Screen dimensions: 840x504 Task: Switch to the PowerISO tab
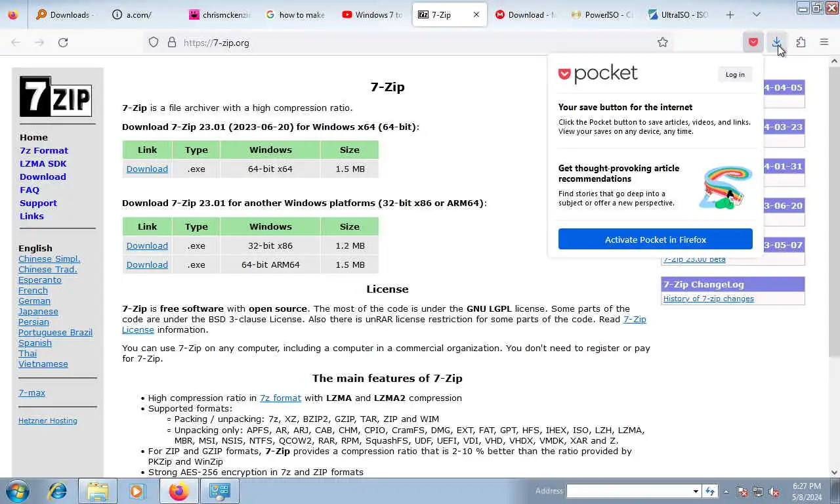(602, 14)
